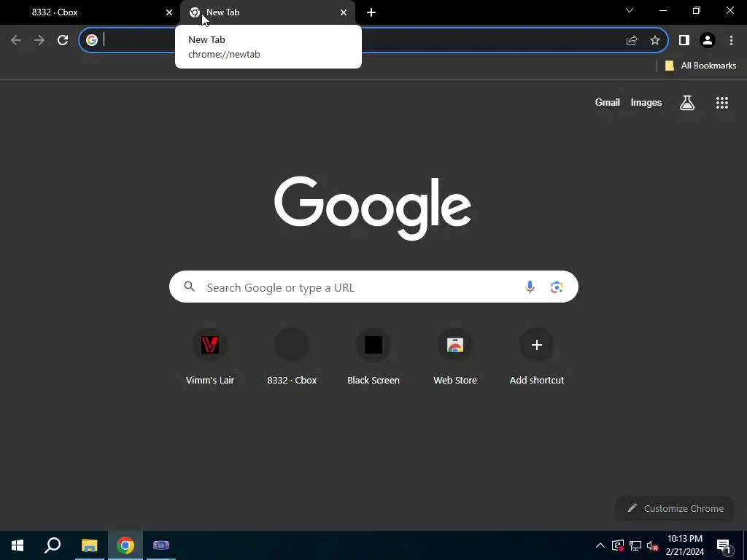Click the muted volume tray icon
This screenshot has width=747, height=560.
[x=653, y=545]
